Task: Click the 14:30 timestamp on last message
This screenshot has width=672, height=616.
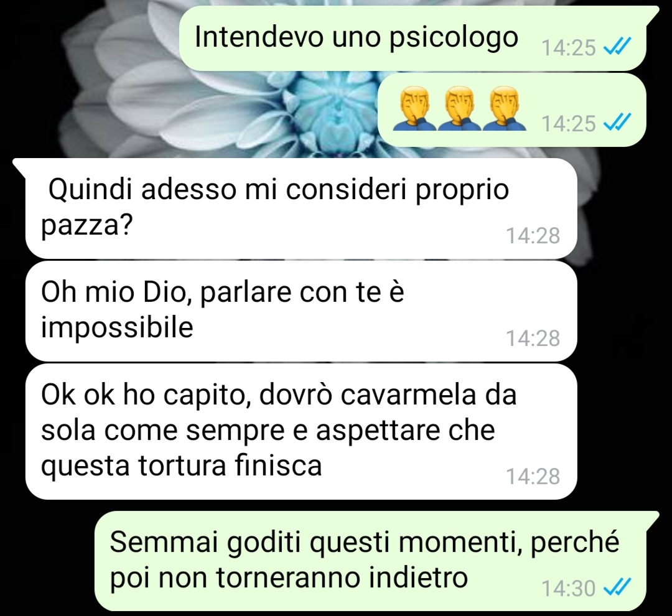Action: point(569,588)
